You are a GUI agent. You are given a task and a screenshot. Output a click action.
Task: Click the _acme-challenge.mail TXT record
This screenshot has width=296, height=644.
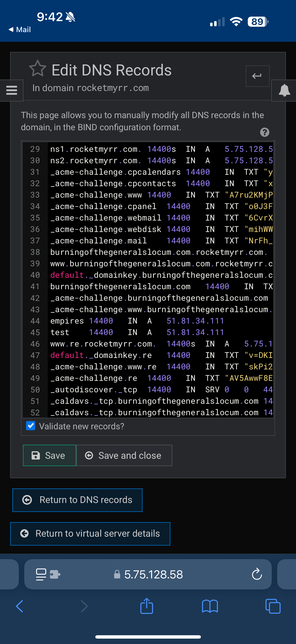pyautogui.click(x=161, y=241)
